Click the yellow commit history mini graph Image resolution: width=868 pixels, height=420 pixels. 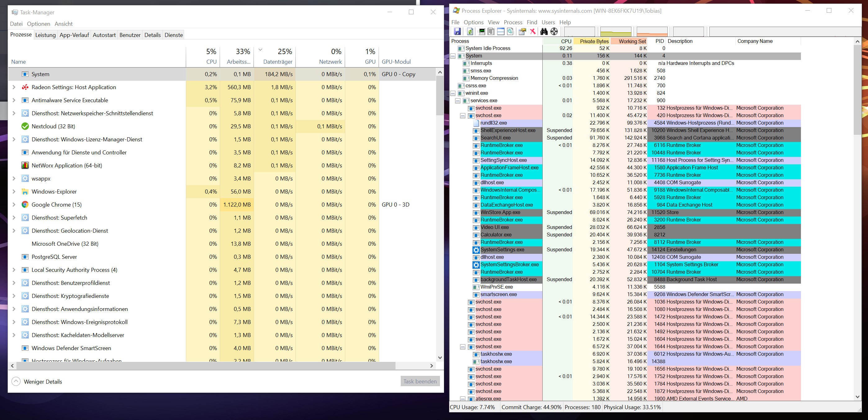[x=616, y=32]
